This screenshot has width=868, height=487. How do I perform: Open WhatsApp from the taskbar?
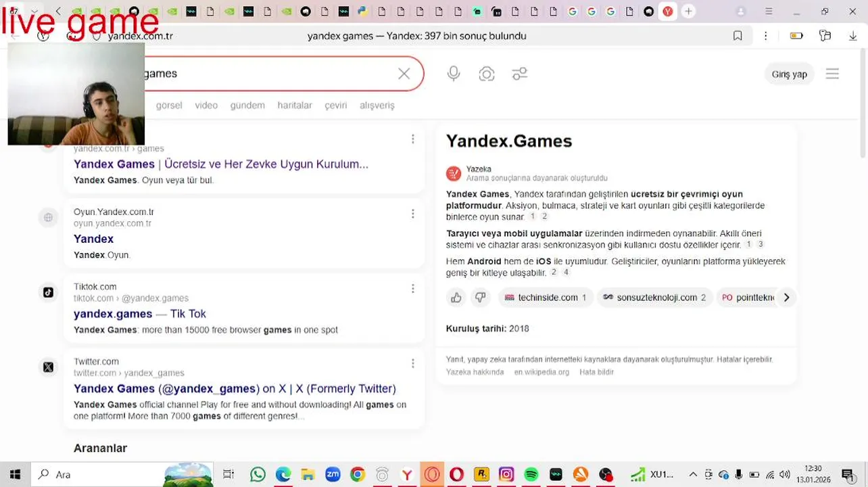258,474
